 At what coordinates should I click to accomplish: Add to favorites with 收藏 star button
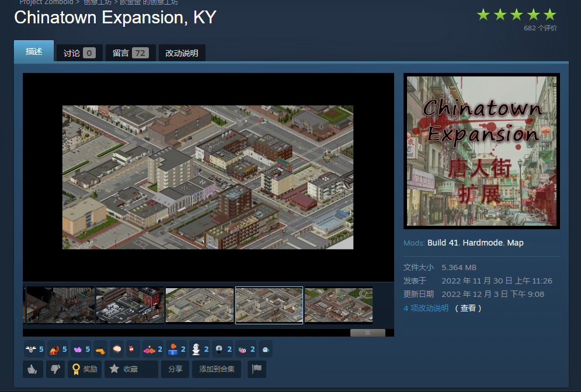pyautogui.click(x=131, y=369)
